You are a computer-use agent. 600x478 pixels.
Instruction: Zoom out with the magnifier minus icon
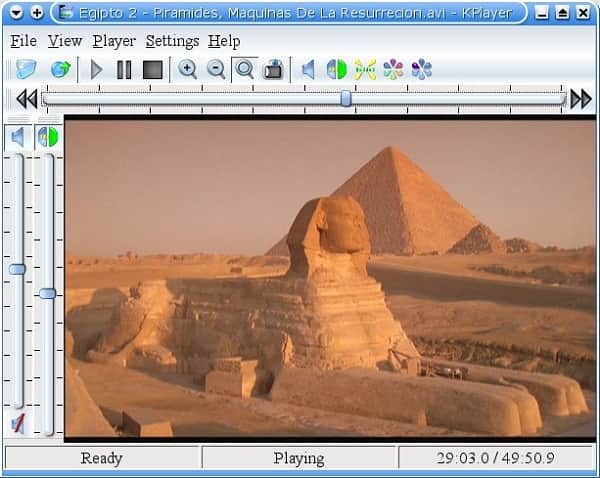[216, 70]
